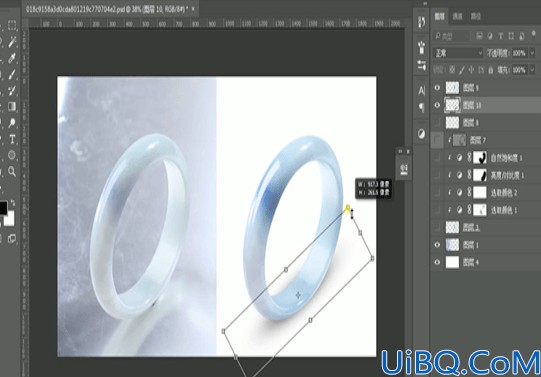Show the 亮度/对比度 1 adjustment layer
Image resolution: width=541 pixels, height=377 pixels.
(x=437, y=175)
